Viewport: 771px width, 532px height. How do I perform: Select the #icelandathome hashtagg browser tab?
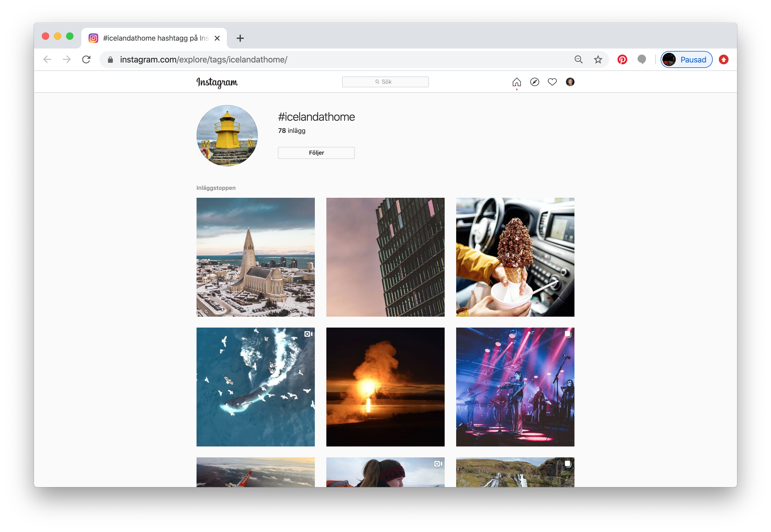(x=154, y=38)
